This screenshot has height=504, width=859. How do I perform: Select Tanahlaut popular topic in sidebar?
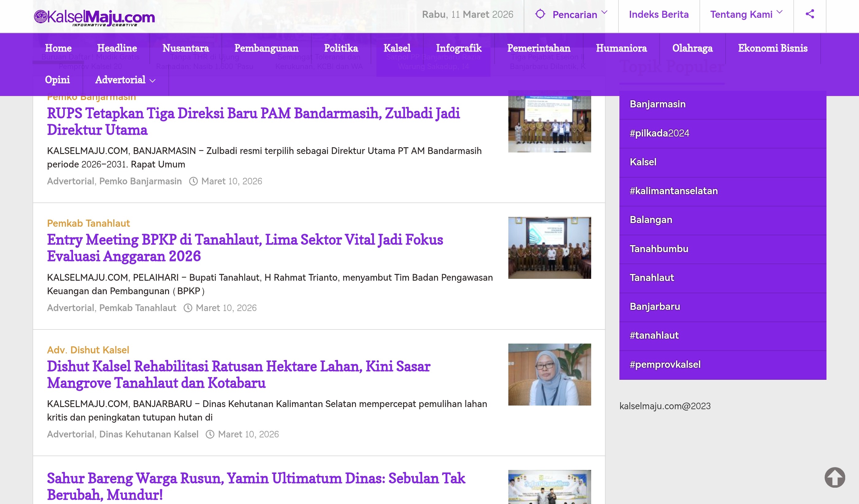[x=723, y=279]
